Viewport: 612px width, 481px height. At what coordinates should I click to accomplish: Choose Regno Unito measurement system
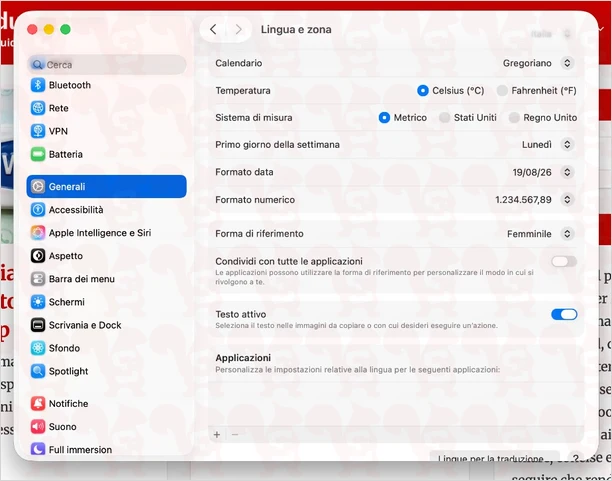click(514, 118)
